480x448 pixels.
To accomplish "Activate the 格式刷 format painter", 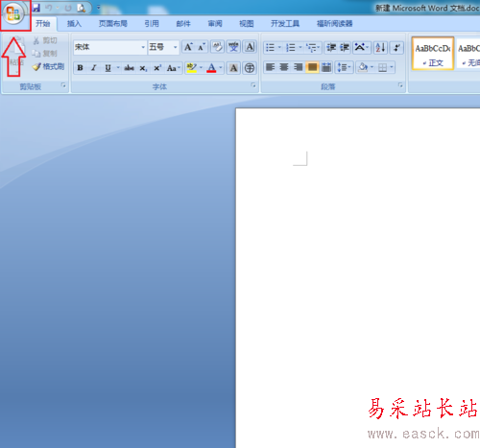I will [x=48, y=66].
